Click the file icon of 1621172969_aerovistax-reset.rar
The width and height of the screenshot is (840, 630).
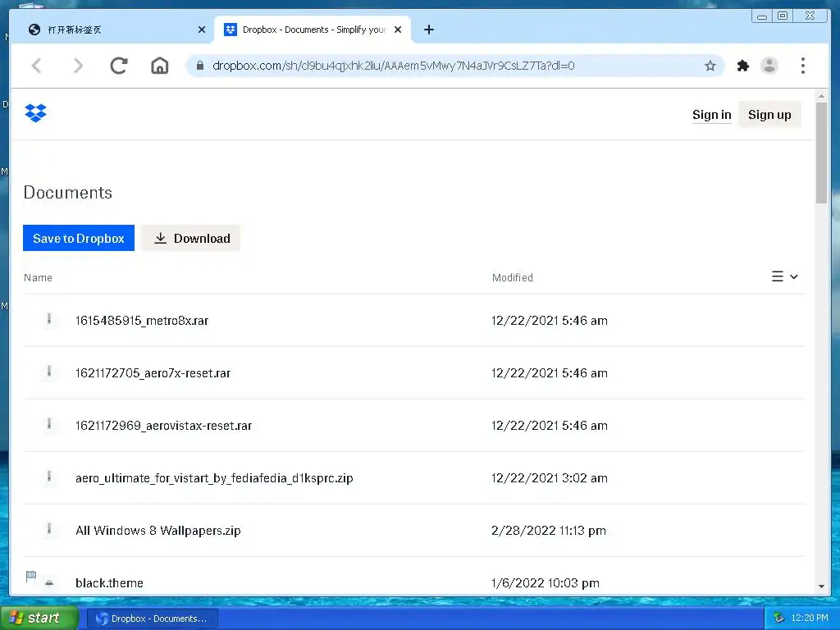point(49,424)
